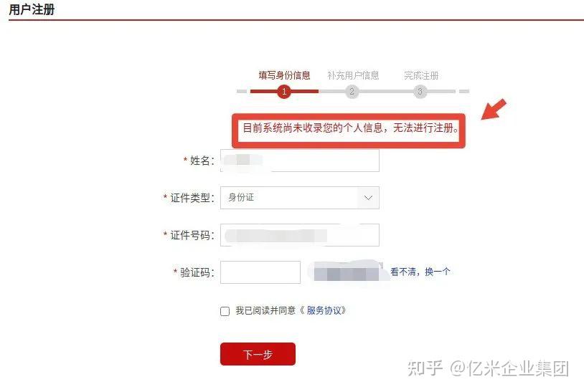Open the 服务协议 link
This screenshot has width=584, height=392.
(324, 310)
